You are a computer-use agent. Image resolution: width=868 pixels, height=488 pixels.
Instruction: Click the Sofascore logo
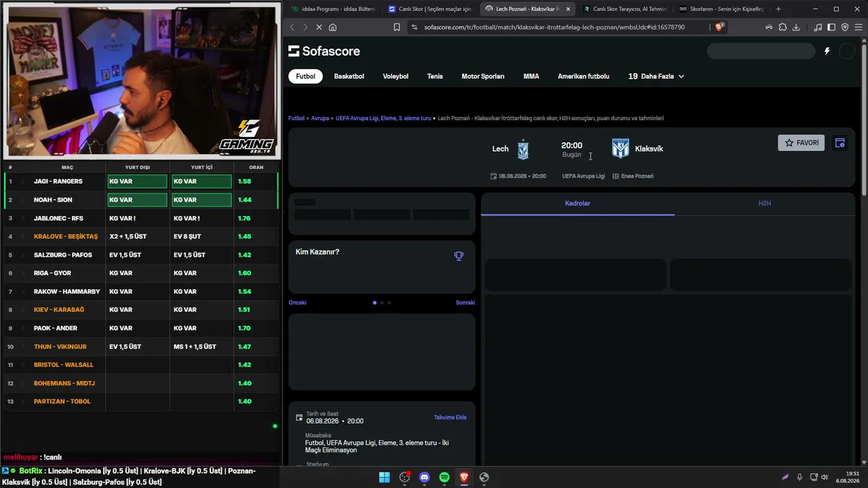coord(324,52)
